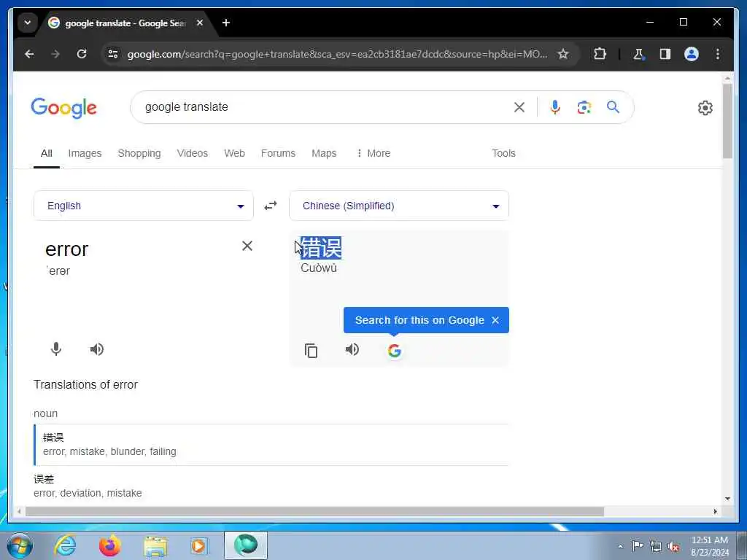Switch to Web results
The height and width of the screenshot is (560, 747).
point(234,153)
